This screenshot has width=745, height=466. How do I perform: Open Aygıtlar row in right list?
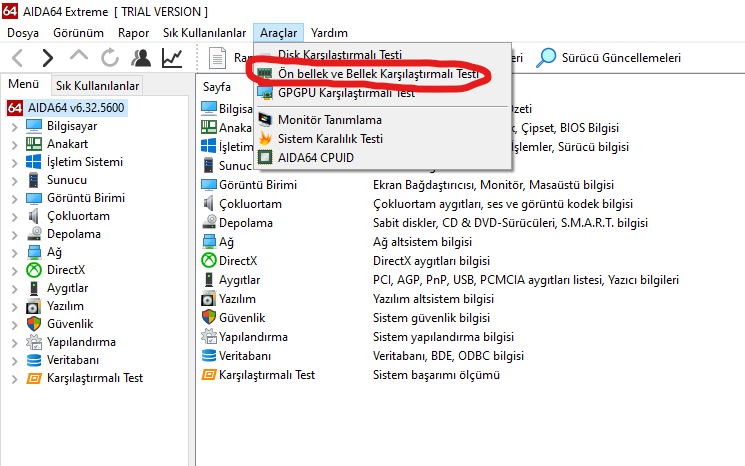click(239, 280)
